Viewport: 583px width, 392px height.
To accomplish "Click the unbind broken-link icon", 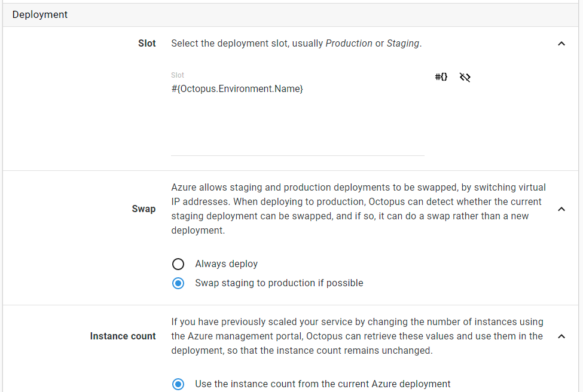I will pyautogui.click(x=465, y=77).
